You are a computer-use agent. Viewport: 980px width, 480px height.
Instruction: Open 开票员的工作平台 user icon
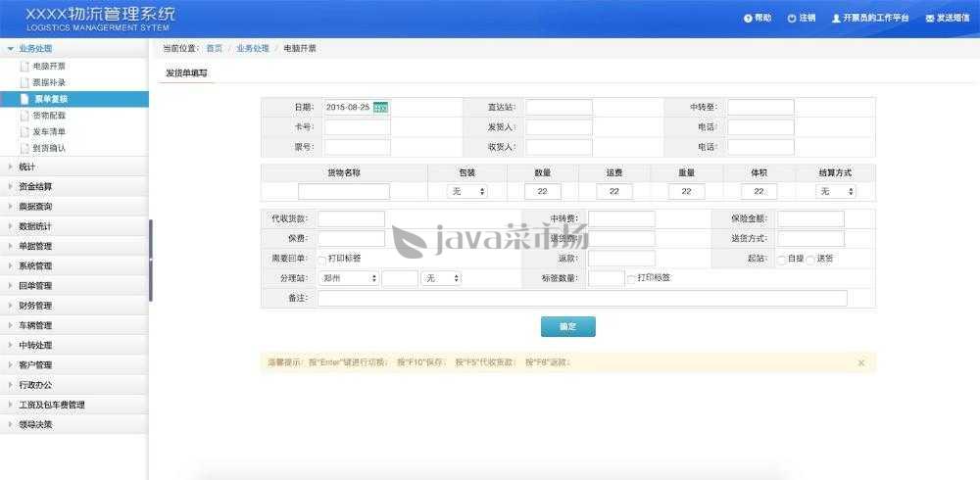click(x=836, y=19)
